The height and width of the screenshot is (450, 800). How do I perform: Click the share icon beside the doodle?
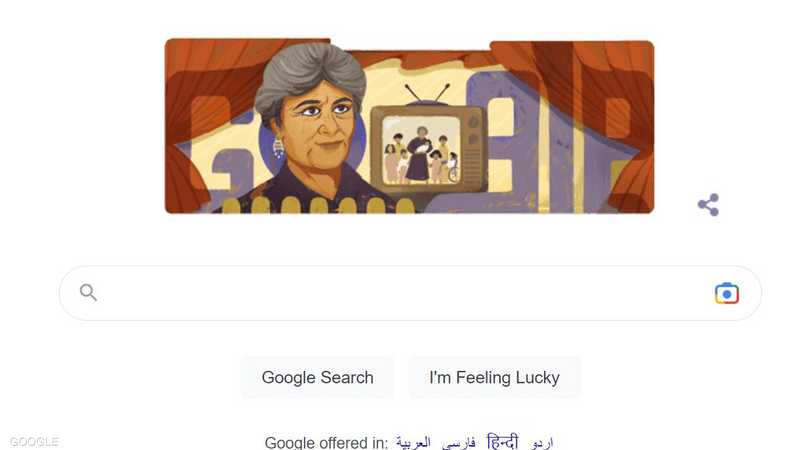(708, 205)
